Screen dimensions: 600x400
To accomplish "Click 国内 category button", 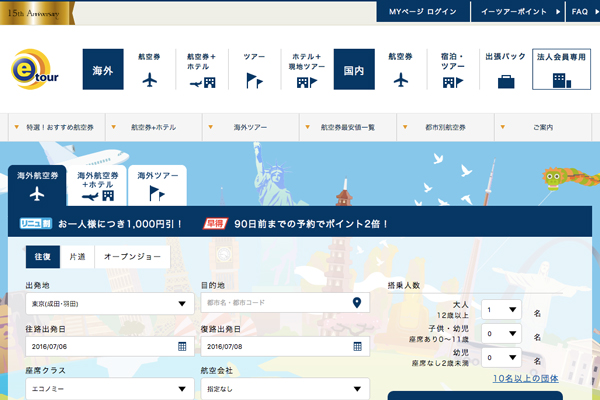I will (354, 69).
